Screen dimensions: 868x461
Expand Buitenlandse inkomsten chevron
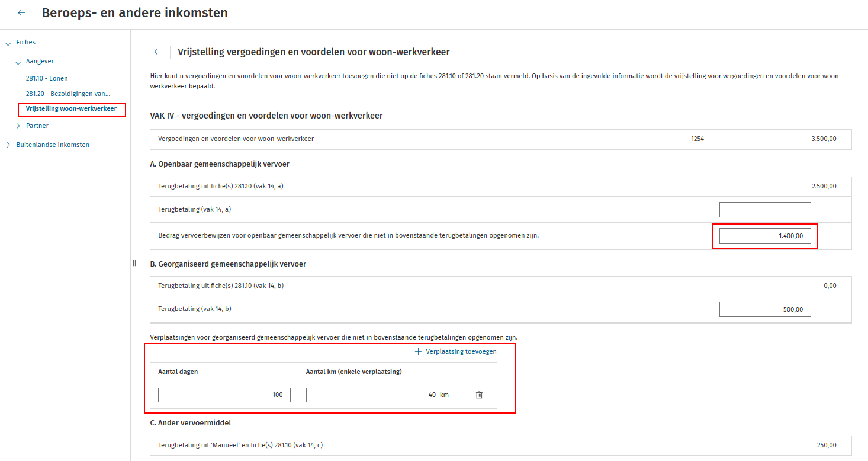pyautogui.click(x=8, y=145)
